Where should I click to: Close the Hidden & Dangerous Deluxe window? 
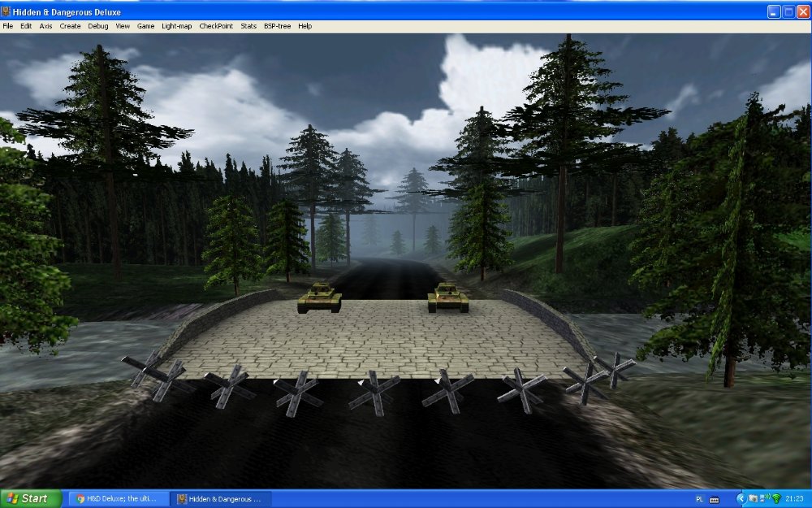point(804,12)
